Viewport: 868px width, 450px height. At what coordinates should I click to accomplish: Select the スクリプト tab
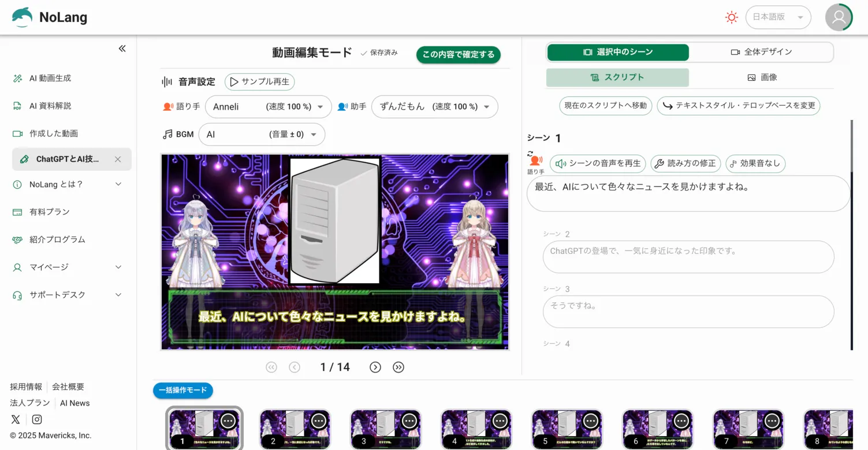pos(617,77)
